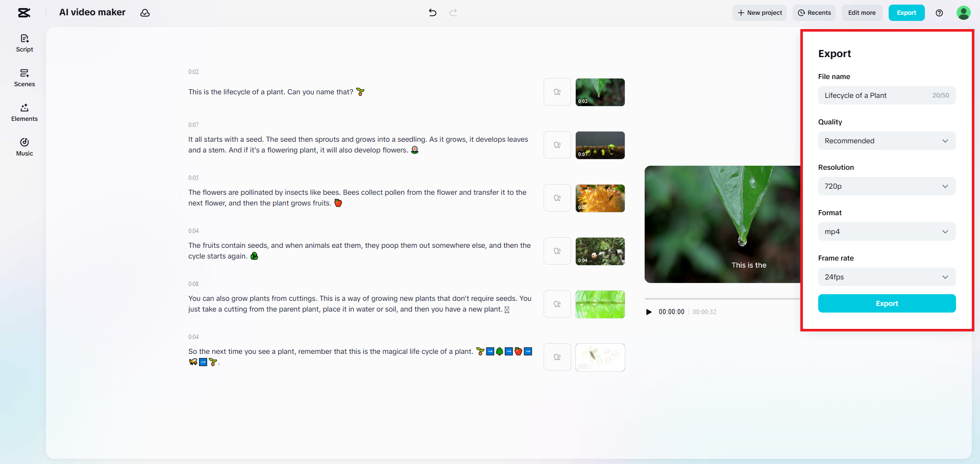The image size is (980, 464).
Task: Select the white plant illustration thumbnail
Action: point(600,357)
